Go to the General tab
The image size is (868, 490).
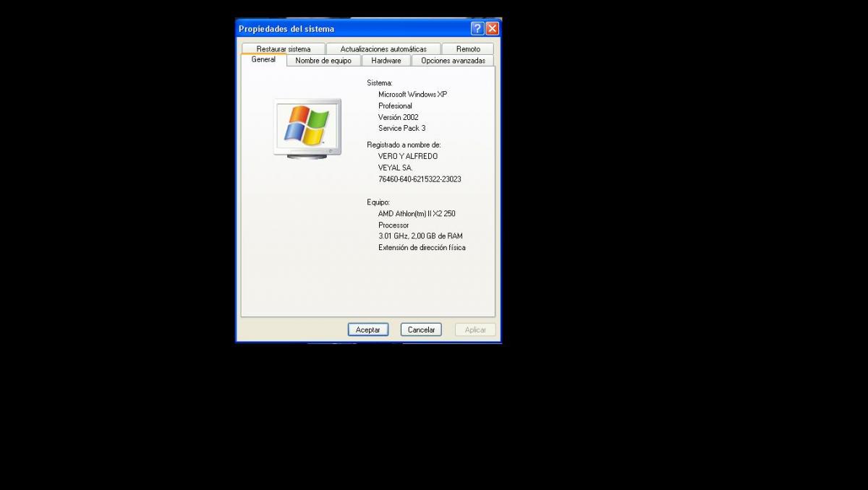[263, 60]
